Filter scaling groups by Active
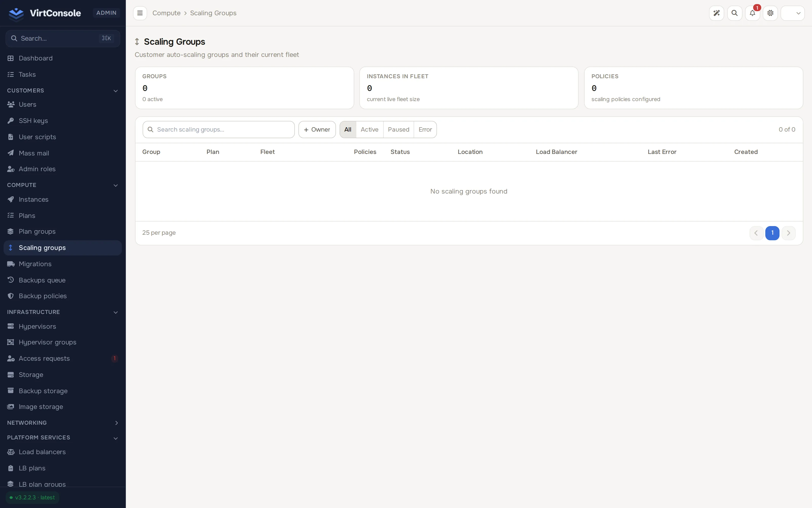 click(369, 129)
